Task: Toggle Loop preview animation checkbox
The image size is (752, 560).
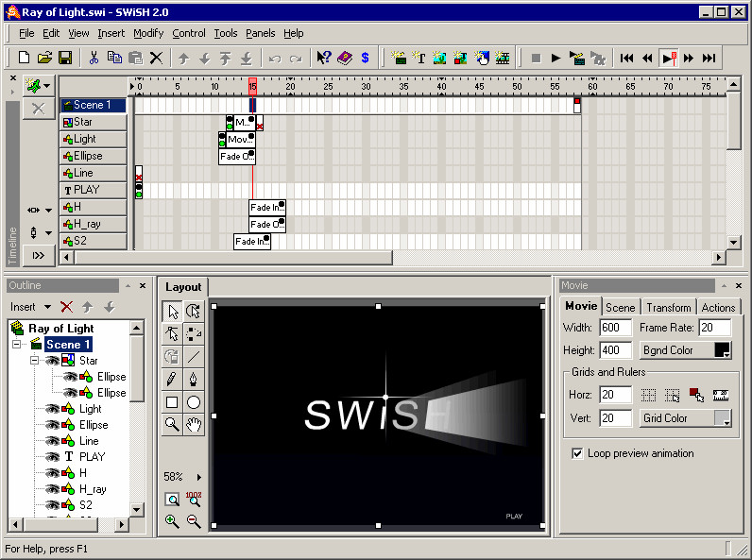Action: tap(577, 453)
